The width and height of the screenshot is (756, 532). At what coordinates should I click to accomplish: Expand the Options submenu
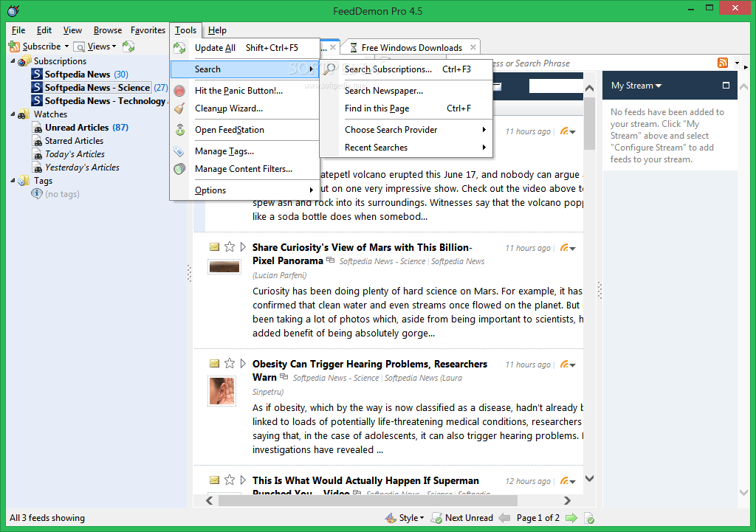pos(245,190)
